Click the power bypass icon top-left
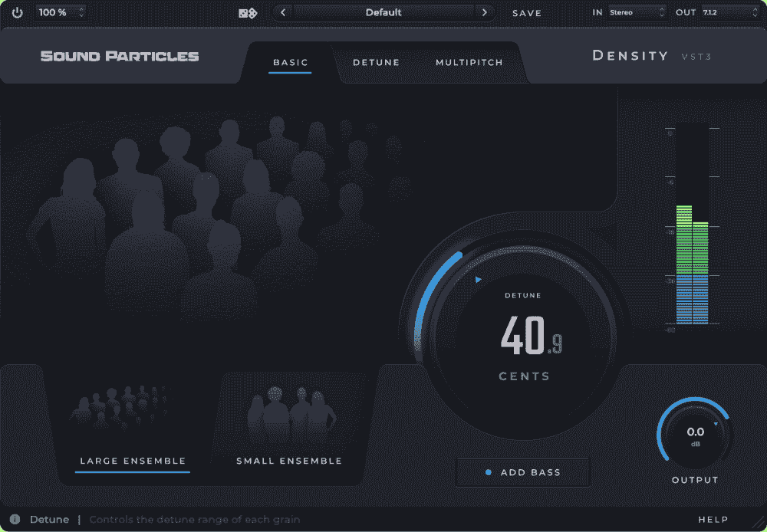Viewport: 767px width, 532px height. click(17, 12)
